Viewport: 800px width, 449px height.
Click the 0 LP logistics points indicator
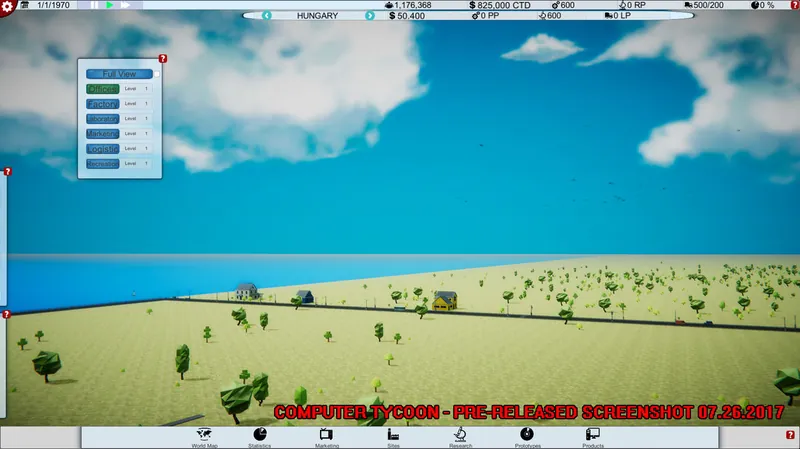[618, 16]
